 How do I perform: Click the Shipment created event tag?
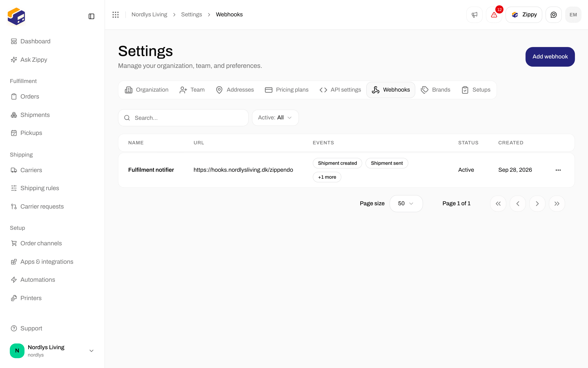[x=337, y=163]
